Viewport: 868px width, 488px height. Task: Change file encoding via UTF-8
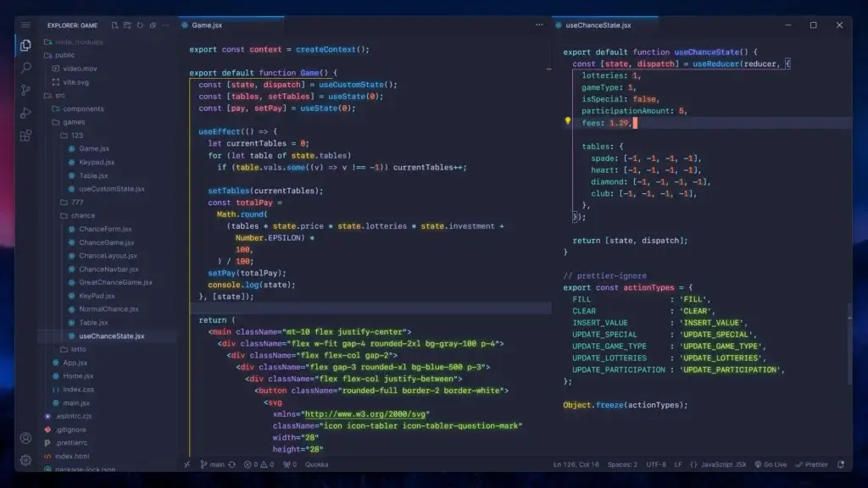click(656, 465)
